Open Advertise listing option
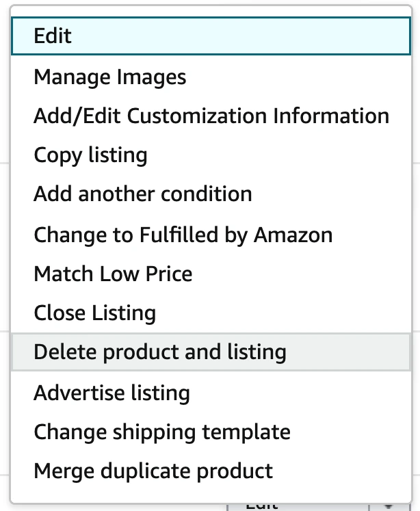This screenshot has height=511, width=420. 111,393
